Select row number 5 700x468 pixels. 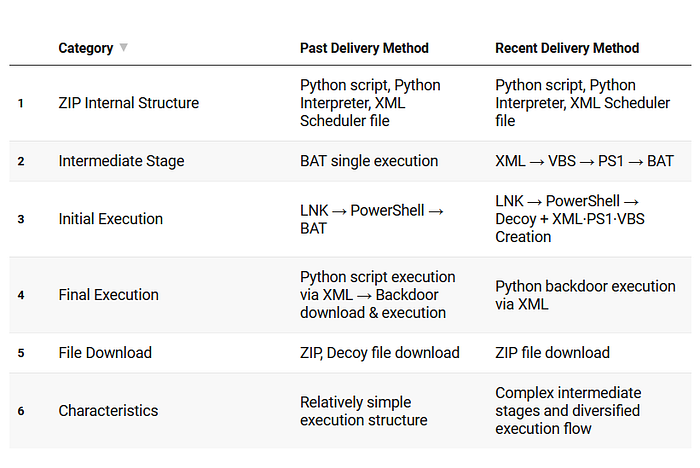tap(20, 353)
